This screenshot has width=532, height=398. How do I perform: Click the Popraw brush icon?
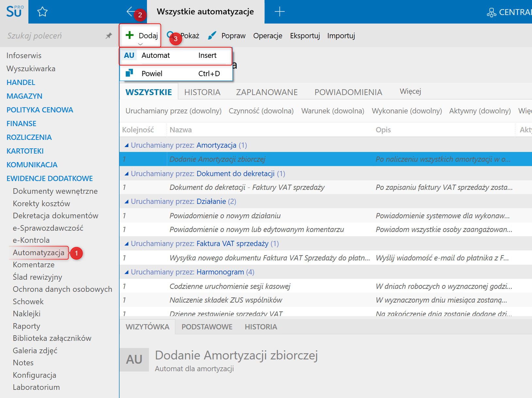tap(212, 35)
